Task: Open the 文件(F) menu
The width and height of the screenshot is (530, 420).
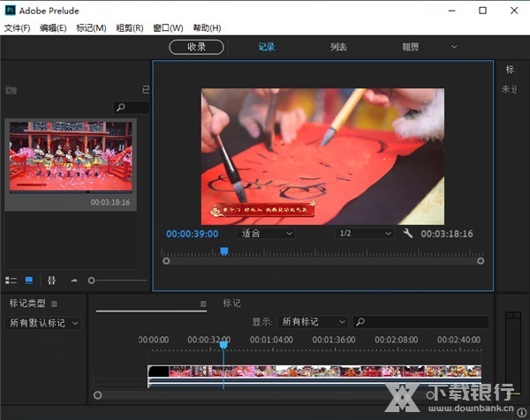Action: tap(17, 28)
